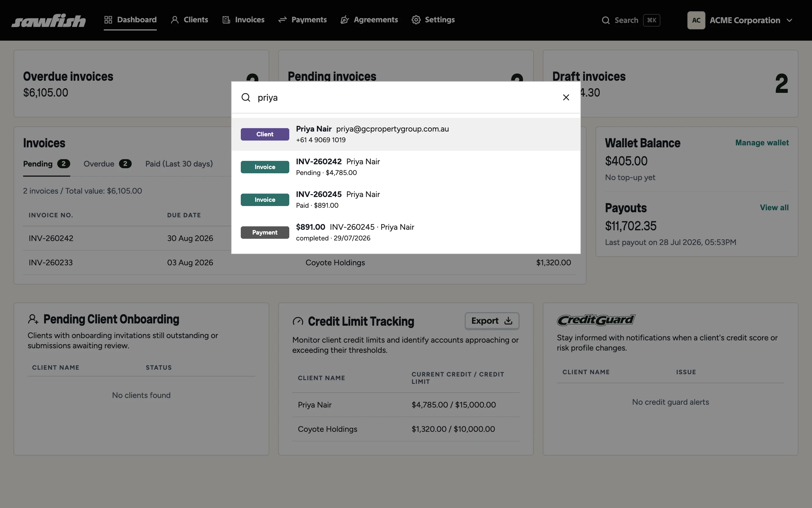Click the Draft invoices summary card
The width and height of the screenshot is (812, 508).
tap(670, 84)
